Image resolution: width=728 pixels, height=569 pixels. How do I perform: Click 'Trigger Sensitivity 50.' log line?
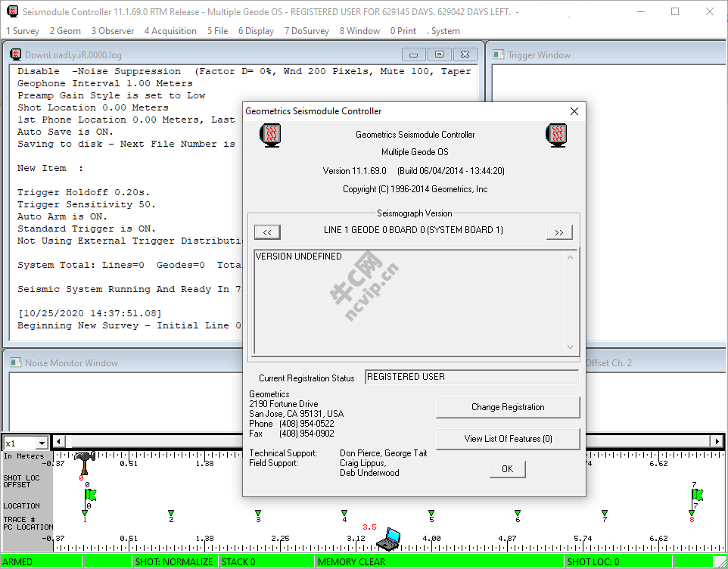click(86, 204)
